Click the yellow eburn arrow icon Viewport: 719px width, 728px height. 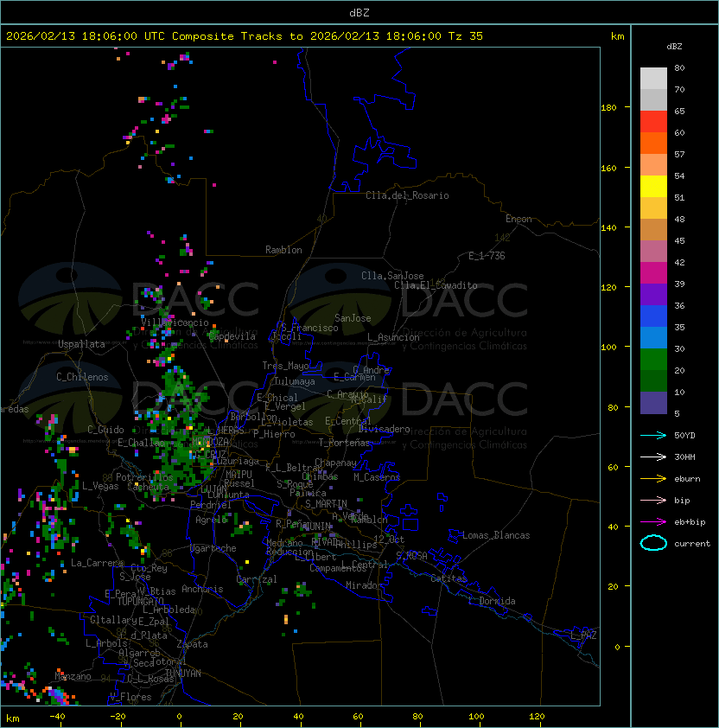pyautogui.click(x=653, y=479)
